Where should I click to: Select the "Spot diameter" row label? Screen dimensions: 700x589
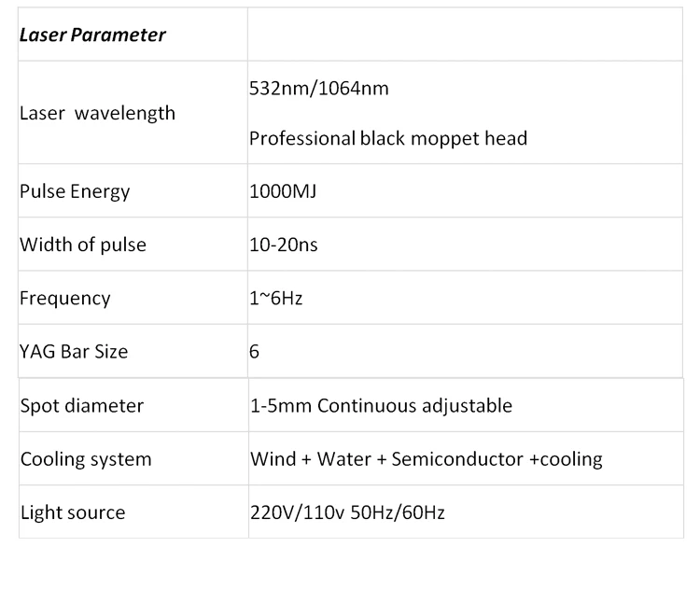tap(82, 405)
